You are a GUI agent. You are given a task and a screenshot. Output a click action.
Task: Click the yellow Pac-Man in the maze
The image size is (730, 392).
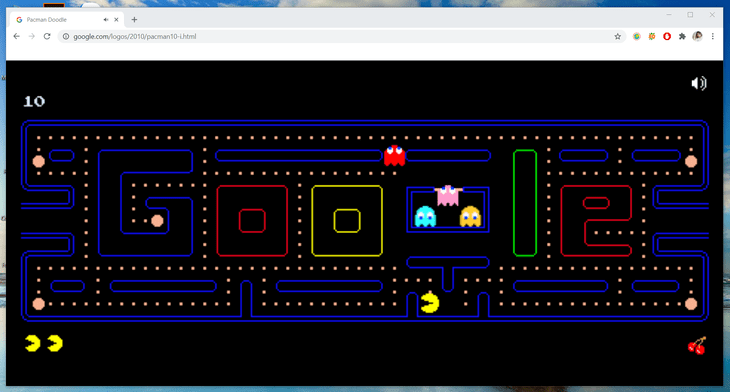pos(429,303)
